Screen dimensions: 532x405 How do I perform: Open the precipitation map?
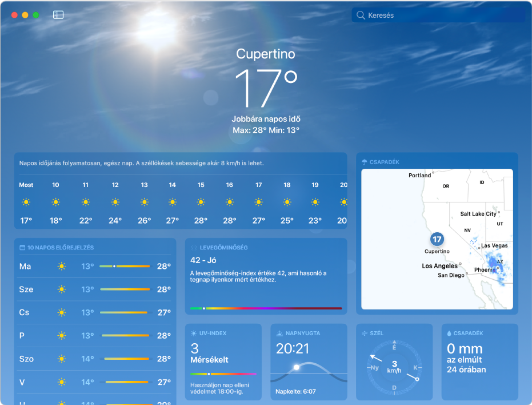[x=437, y=239]
